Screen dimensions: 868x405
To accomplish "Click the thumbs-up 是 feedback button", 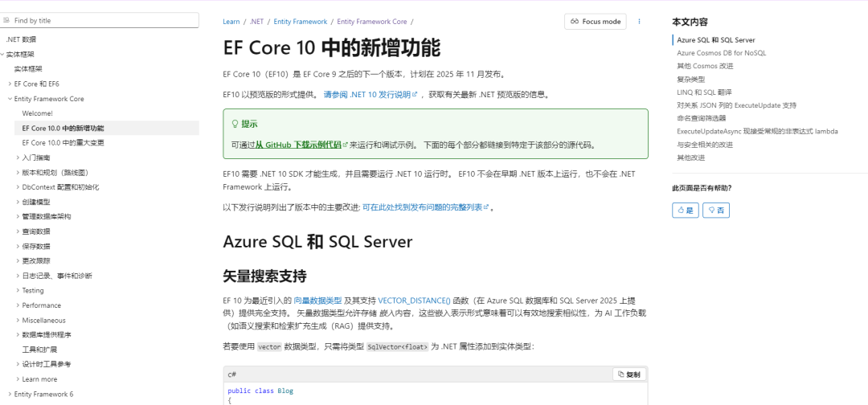I will pyautogui.click(x=685, y=210).
